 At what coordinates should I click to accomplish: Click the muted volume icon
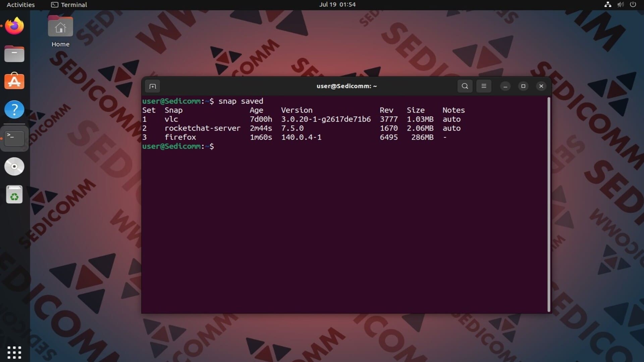pos(621,5)
